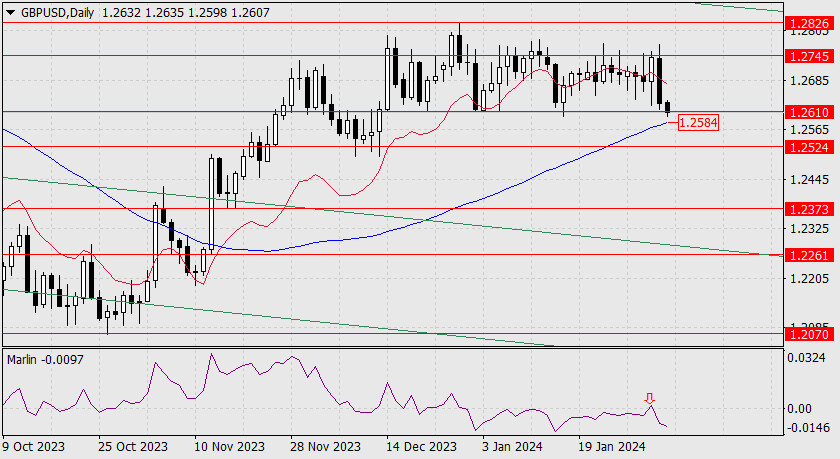Click the boxed 1.2584 moving average label
840x459 pixels.
click(x=698, y=123)
